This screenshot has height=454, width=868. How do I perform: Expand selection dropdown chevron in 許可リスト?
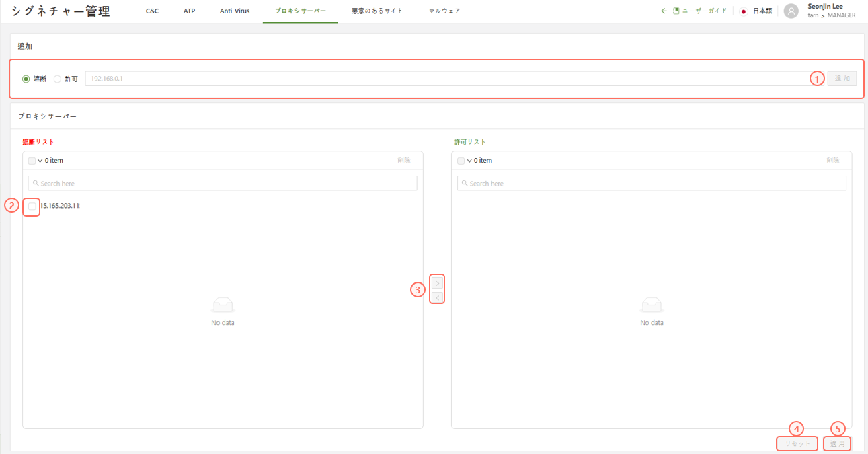pos(469,161)
